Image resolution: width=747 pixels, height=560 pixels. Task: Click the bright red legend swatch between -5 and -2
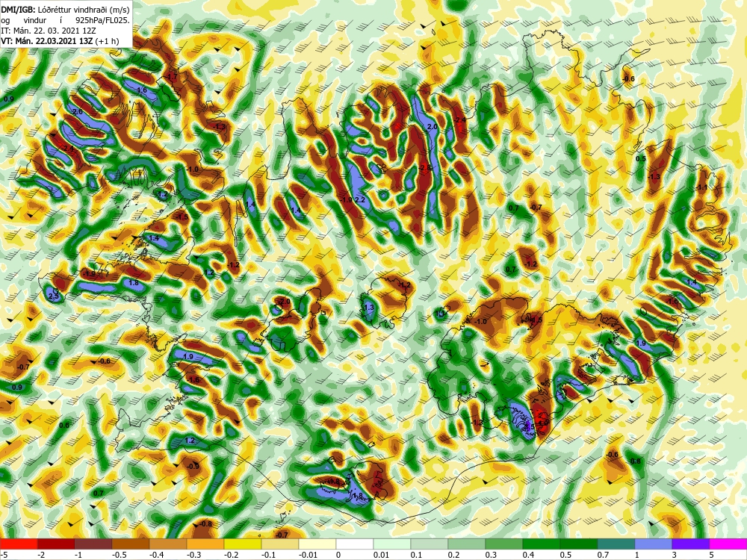(x=19, y=544)
